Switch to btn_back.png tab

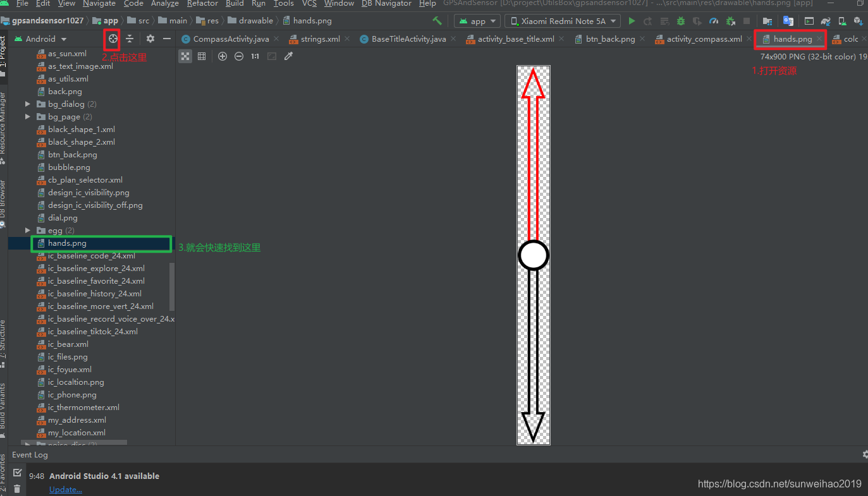(x=610, y=39)
